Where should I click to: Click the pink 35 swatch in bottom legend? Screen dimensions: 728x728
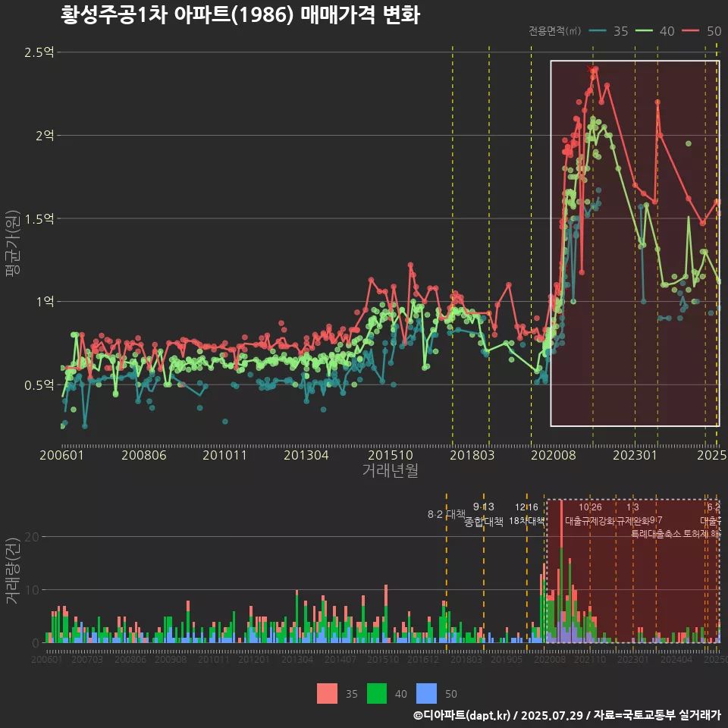pos(327,694)
